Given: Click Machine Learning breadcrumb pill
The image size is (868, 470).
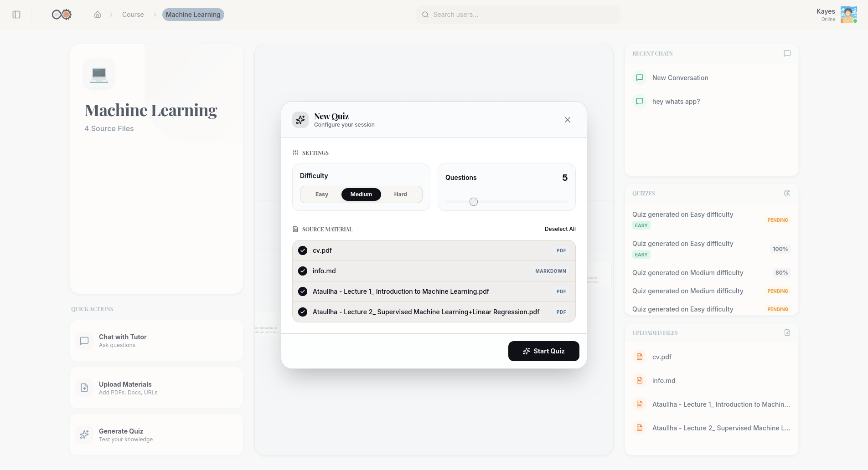Looking at the screenshot, I should (x=193, y=15).
